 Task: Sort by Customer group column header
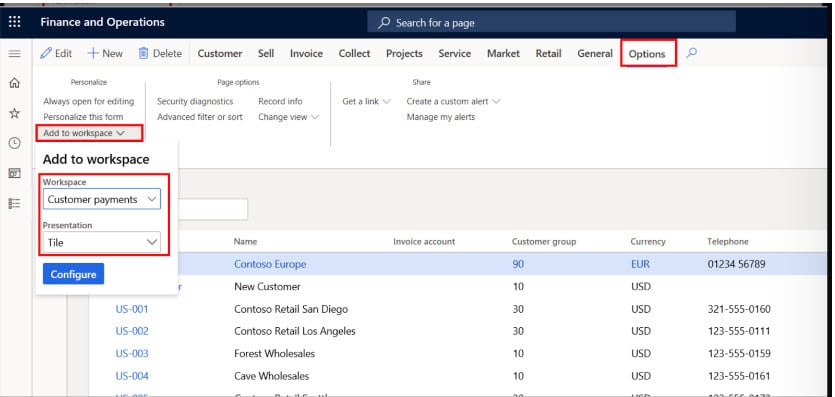pos(544,242)
